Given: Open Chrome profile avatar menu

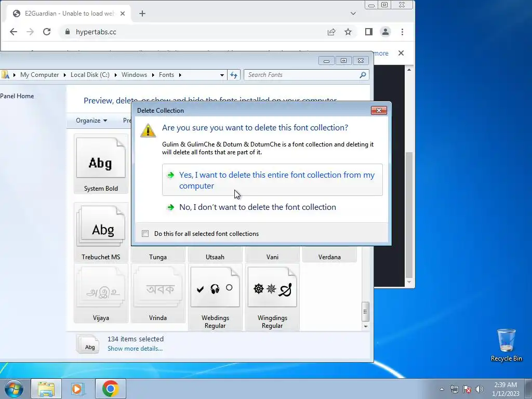Looking at the screenshot, I should [385, 32].
